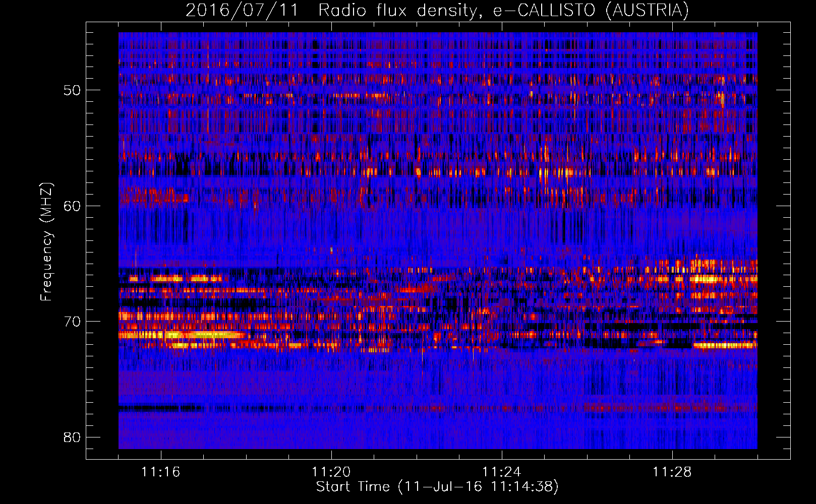This screenshot has width=816, height=504.
Task: Click the '2016/07/11' date in the title
Action: click(243, 11)
